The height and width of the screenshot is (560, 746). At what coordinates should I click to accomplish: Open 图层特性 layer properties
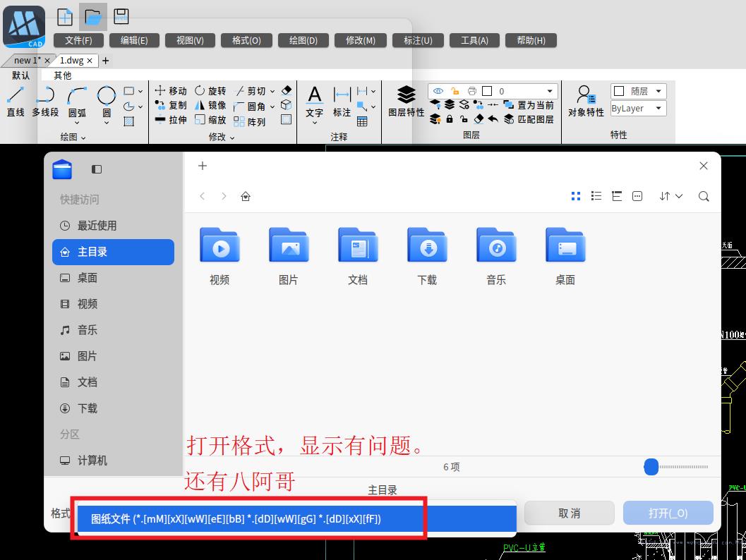point(407,102)
